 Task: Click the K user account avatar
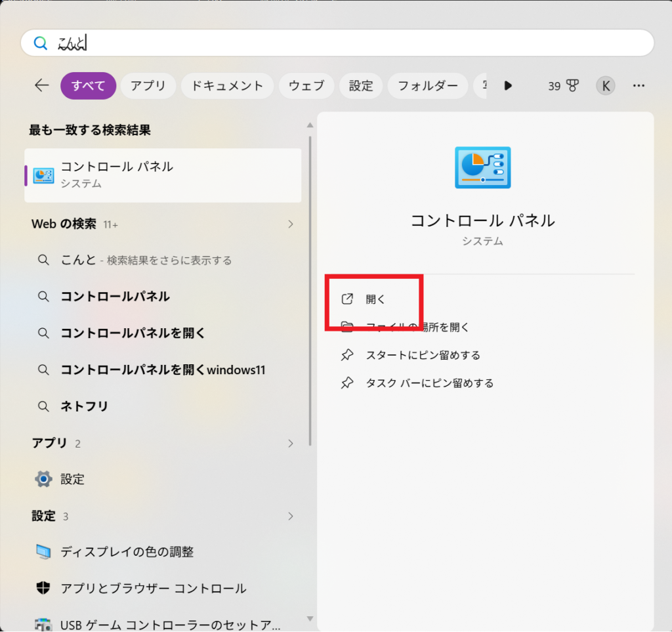pyautogui.click(x=605, y=85)
